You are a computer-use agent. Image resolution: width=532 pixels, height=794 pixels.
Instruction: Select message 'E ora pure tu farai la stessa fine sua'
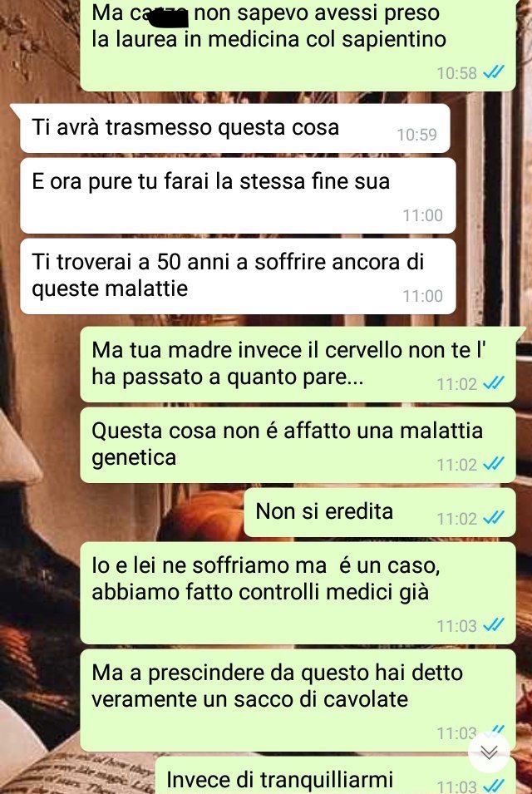pyautogui.click(x=238, y=195)
